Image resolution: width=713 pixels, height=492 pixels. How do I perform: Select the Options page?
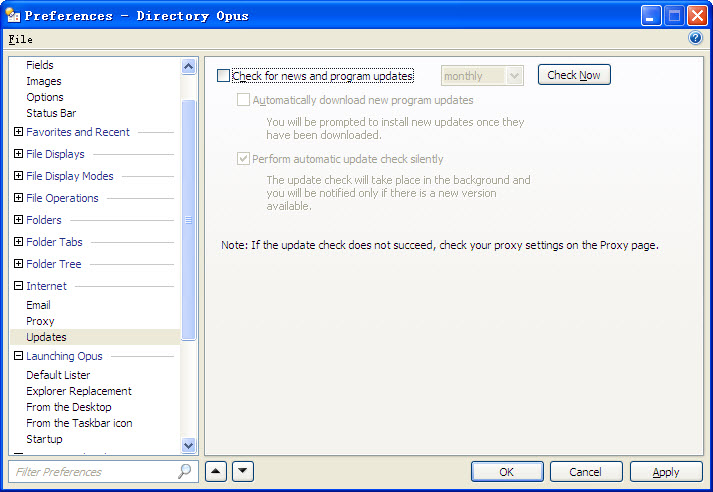pos(45,97)
